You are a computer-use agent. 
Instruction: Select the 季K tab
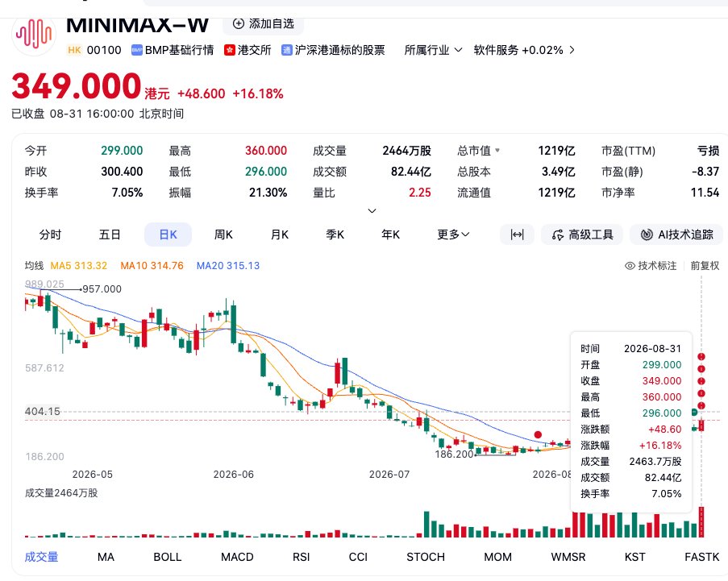[x=335, y=234]
